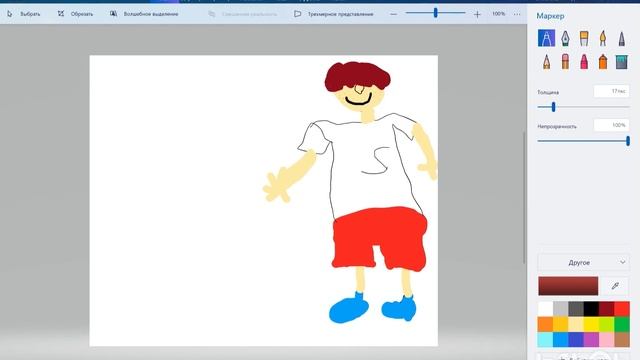
Task: Adjust the Толщина thickness slider handle
Action: [x=553, y=107]
